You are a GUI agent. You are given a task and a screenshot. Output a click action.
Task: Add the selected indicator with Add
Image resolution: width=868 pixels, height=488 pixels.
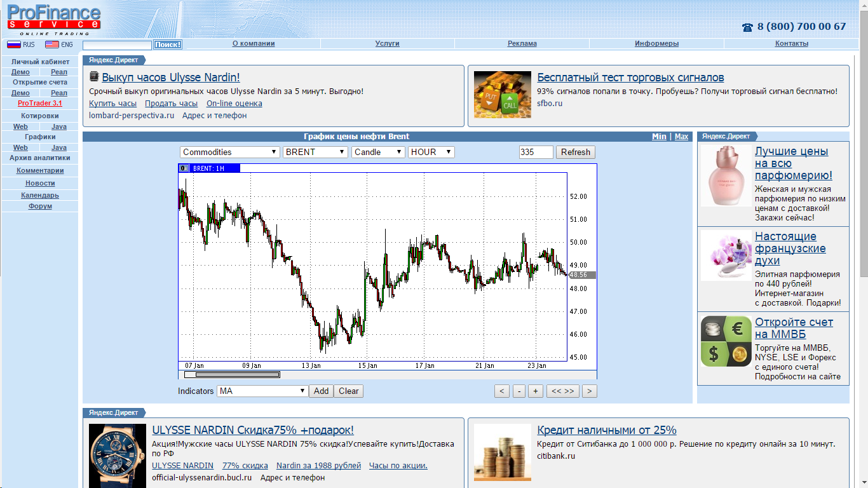coord(321,391)
